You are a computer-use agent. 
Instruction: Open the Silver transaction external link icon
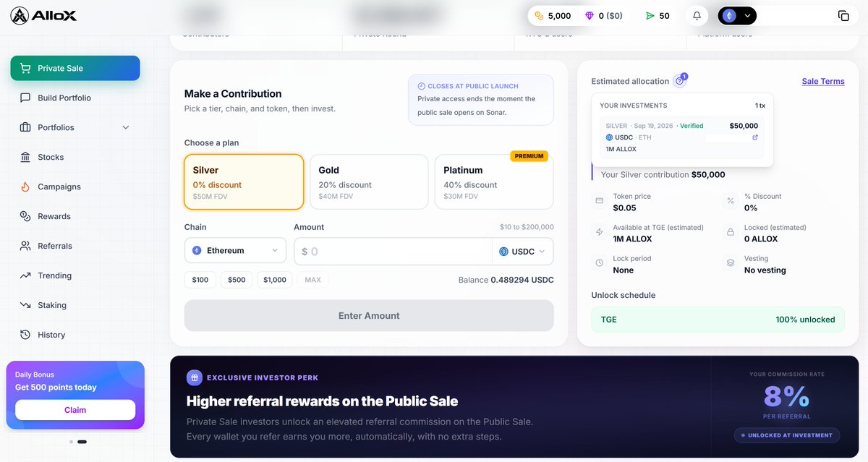click(x=755, y=137)
